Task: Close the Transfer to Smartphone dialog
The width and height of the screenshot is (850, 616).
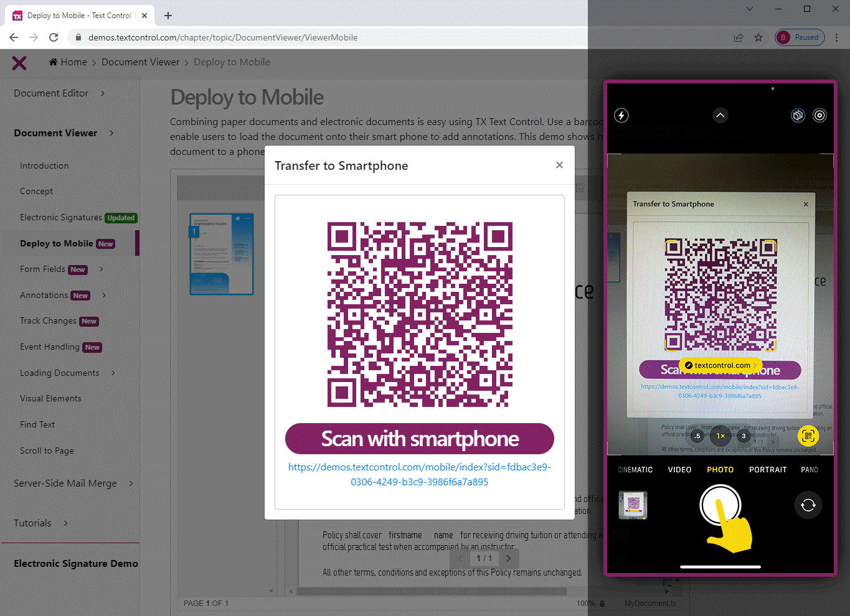Action: pos(559,165)
